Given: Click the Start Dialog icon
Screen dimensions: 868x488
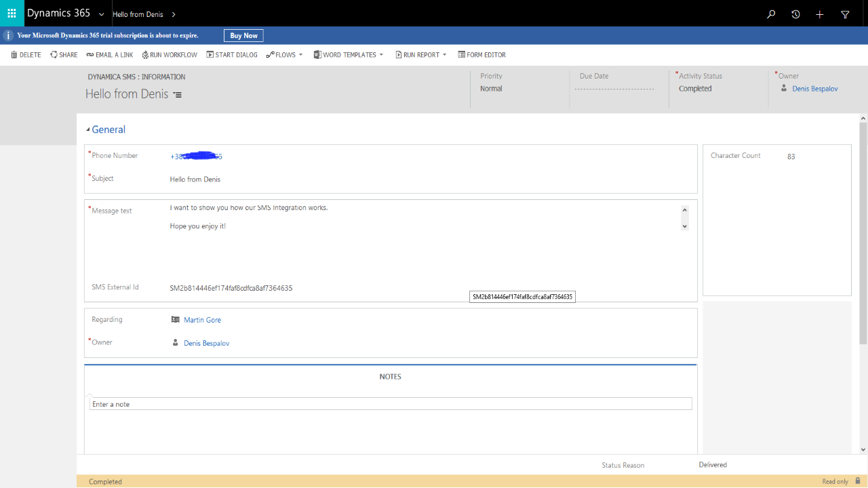Looking at the screenshot, I should coord(210,55).
